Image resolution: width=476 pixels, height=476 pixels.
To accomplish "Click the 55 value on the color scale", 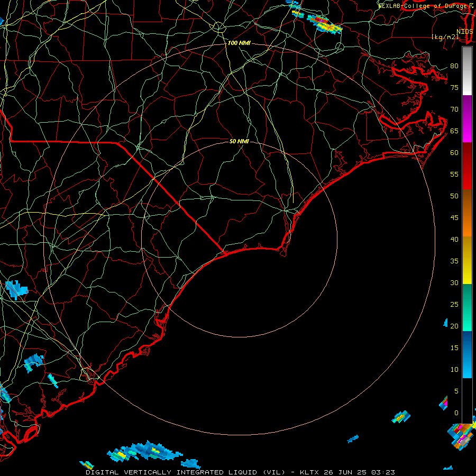I will (454, 174).
